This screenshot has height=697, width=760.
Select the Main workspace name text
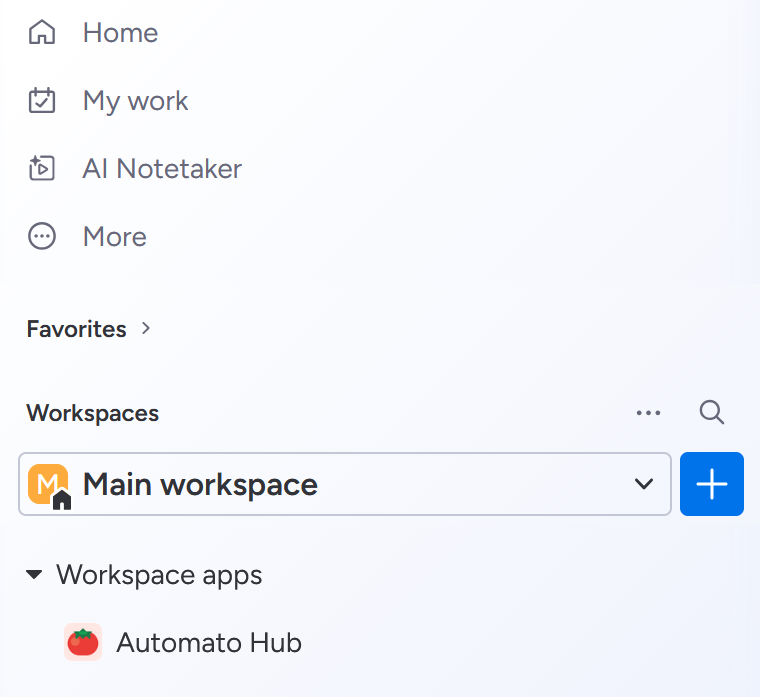(x=200, y=485)
